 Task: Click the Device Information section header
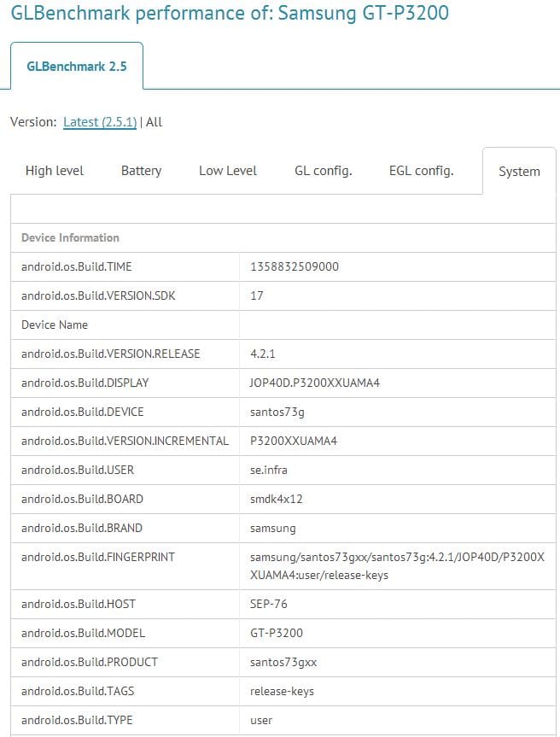70,237
